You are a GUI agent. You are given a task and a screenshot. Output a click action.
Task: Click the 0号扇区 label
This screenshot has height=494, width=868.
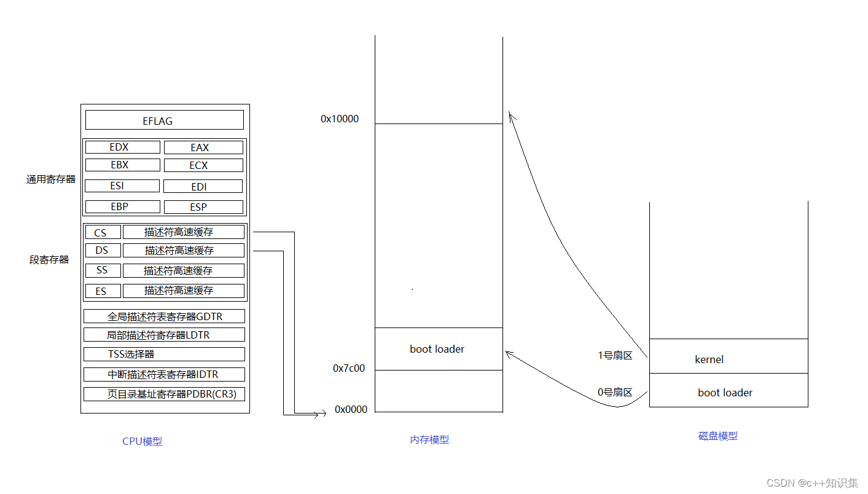616,392
